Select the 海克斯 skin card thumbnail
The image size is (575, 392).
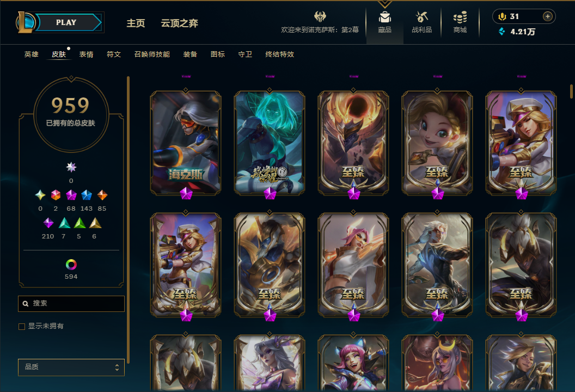click(x=186, y=143)
